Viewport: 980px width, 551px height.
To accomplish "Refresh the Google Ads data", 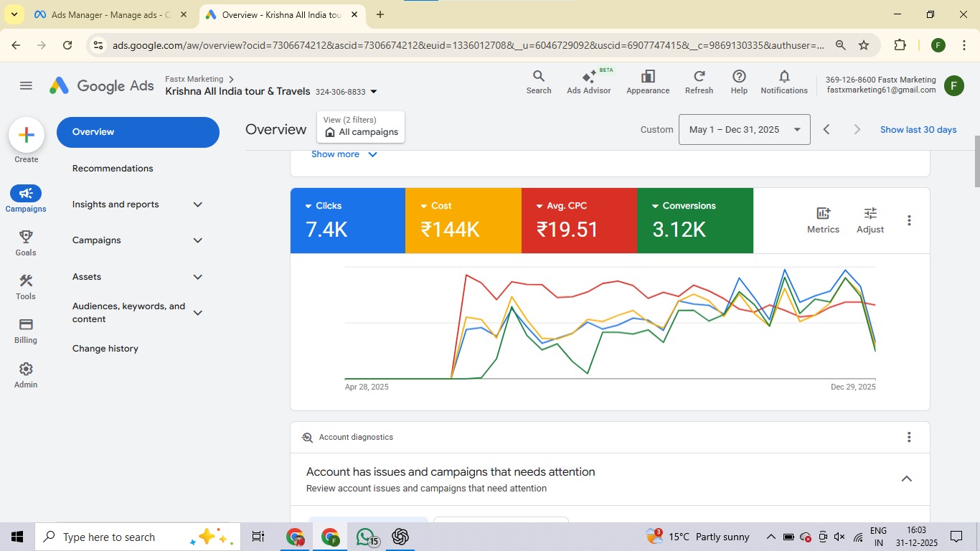I will (699, 82).
